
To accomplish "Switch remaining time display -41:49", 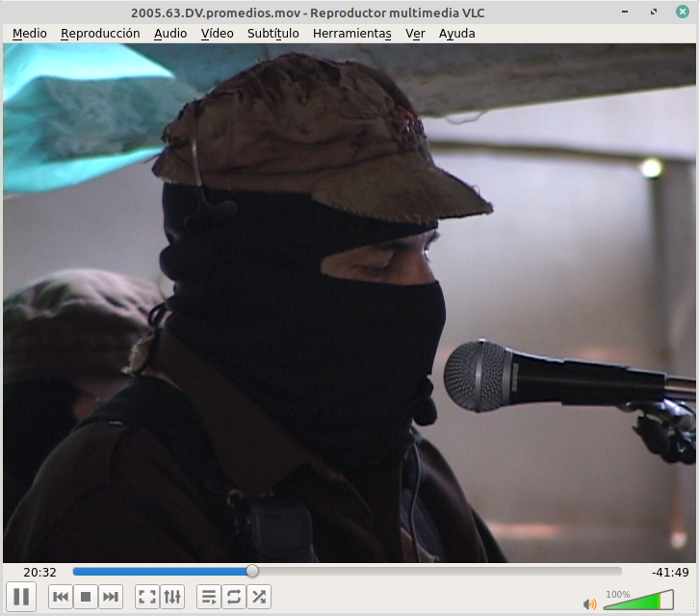I will click(x=669, y=572).
